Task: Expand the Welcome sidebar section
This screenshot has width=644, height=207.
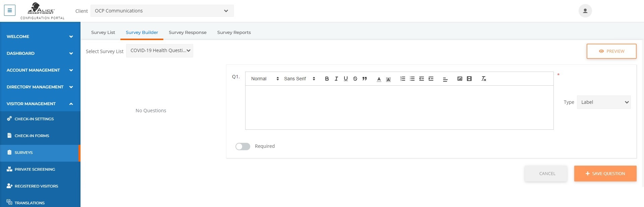Action: click(40, 36)
